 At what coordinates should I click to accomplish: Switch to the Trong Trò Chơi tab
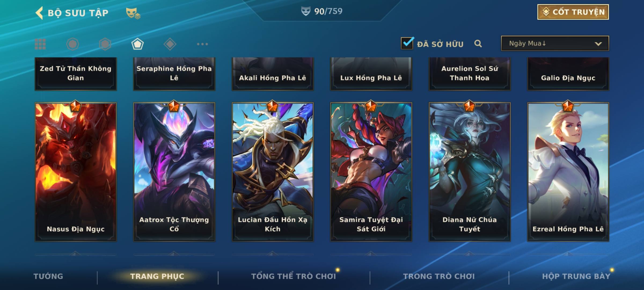[x=439, y=276]
